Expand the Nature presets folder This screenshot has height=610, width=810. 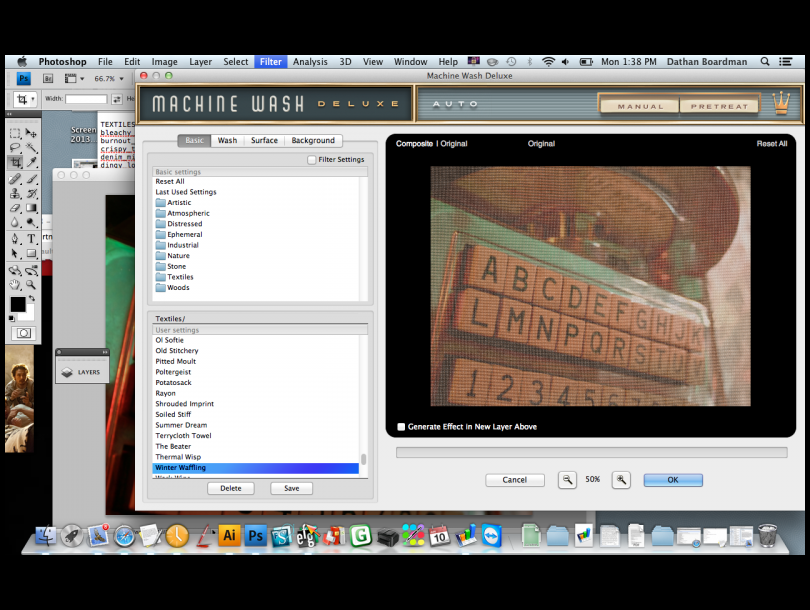coord(173,256)
